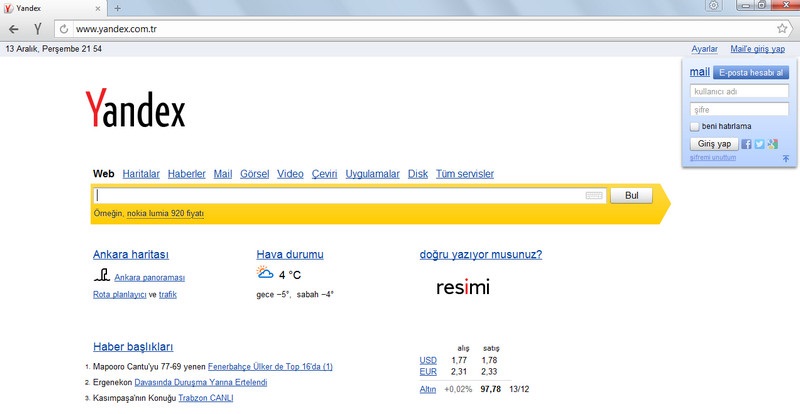800x414 pixels.
Task: Open the Video search tab
Action: pos(290,174)
